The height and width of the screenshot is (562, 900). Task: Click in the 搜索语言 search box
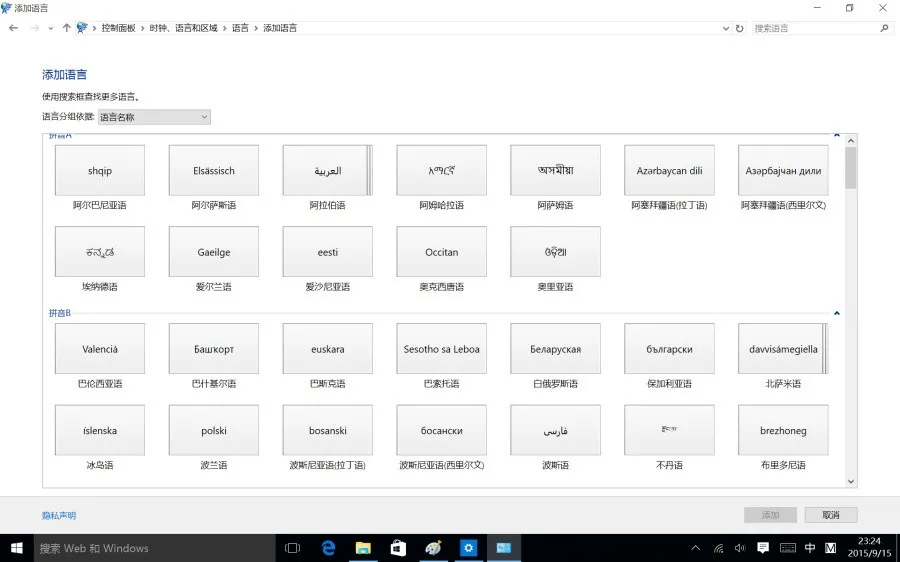coord(815,28)
